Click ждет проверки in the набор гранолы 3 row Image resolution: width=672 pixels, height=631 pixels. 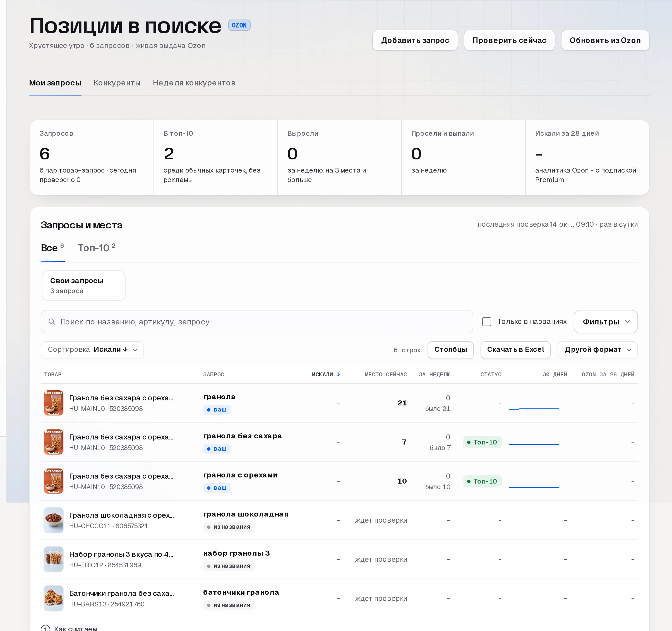click(x=381, y=559)
